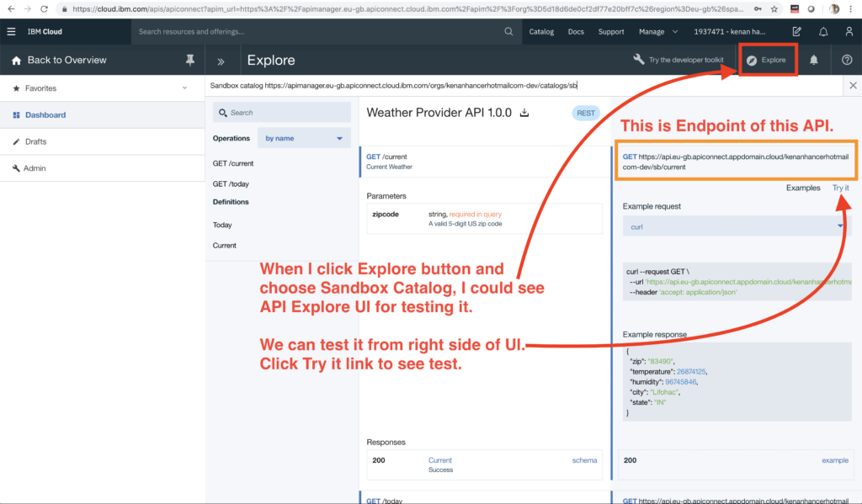Switch to the Examples tab

(802, 188)
